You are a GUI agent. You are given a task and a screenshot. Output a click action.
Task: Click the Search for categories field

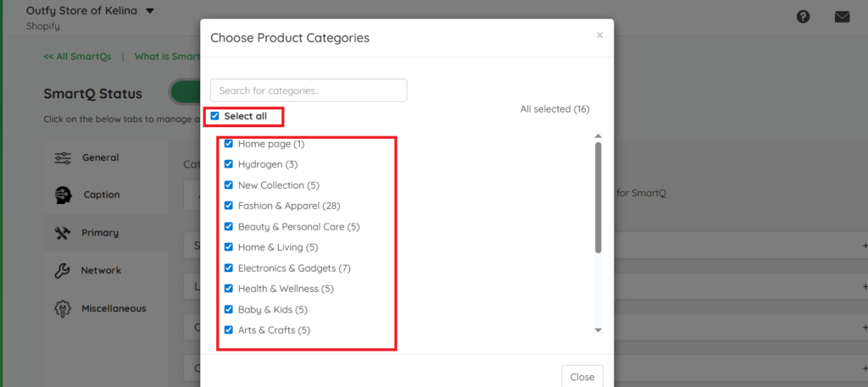[x=309, y=91]
